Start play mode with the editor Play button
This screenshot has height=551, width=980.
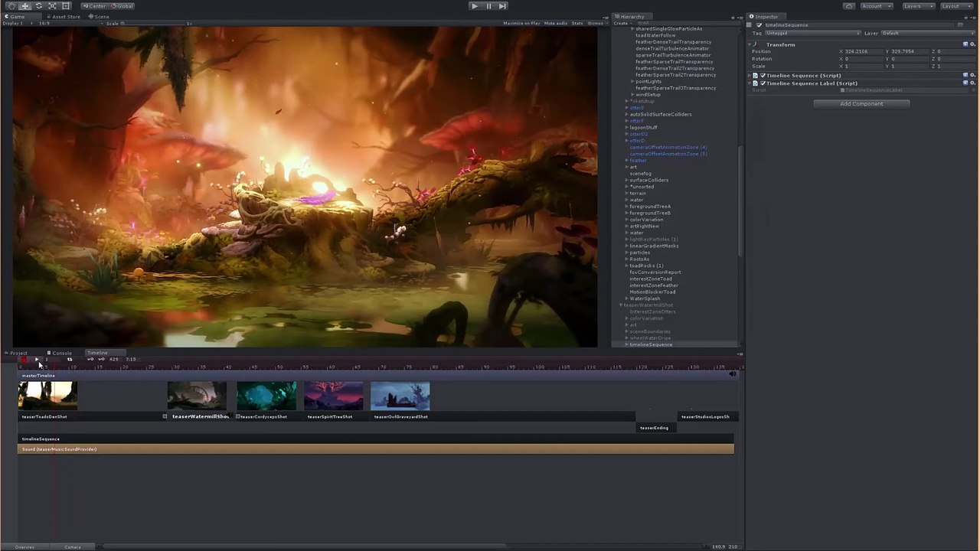475,5
